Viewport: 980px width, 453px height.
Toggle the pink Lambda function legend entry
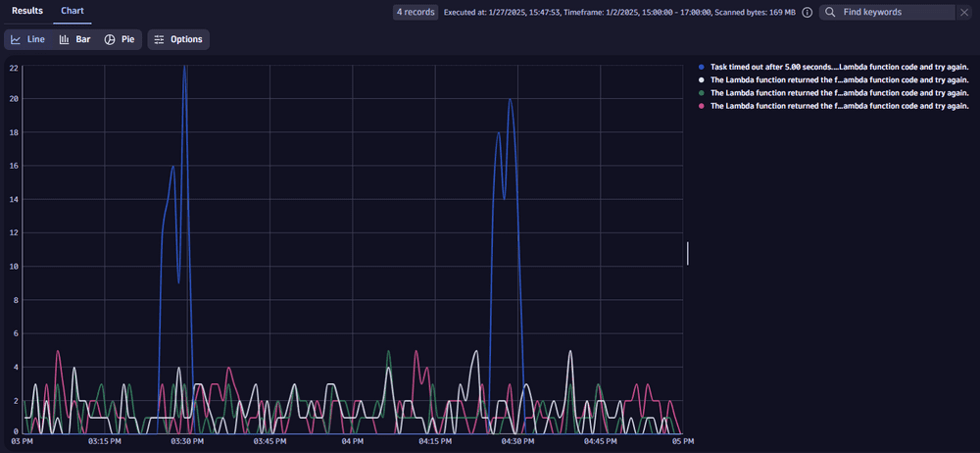coord(834,106)
